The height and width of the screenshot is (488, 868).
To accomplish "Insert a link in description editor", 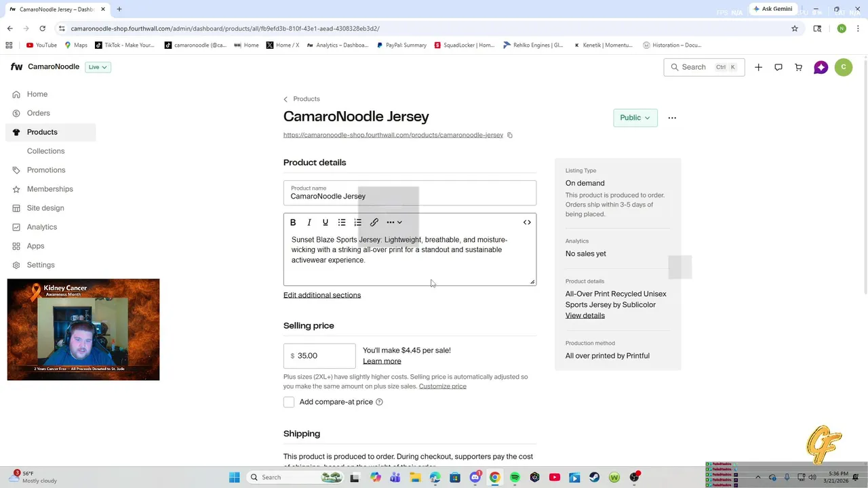I will pos(374,222).
